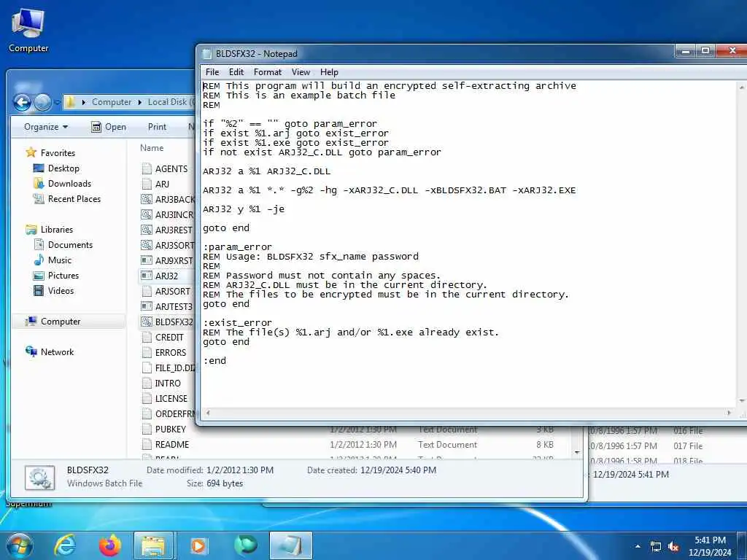Viewport: 747px width, 560px height.
Task: Select the ARJSORT file icon
Action: (x=147, y=291)
